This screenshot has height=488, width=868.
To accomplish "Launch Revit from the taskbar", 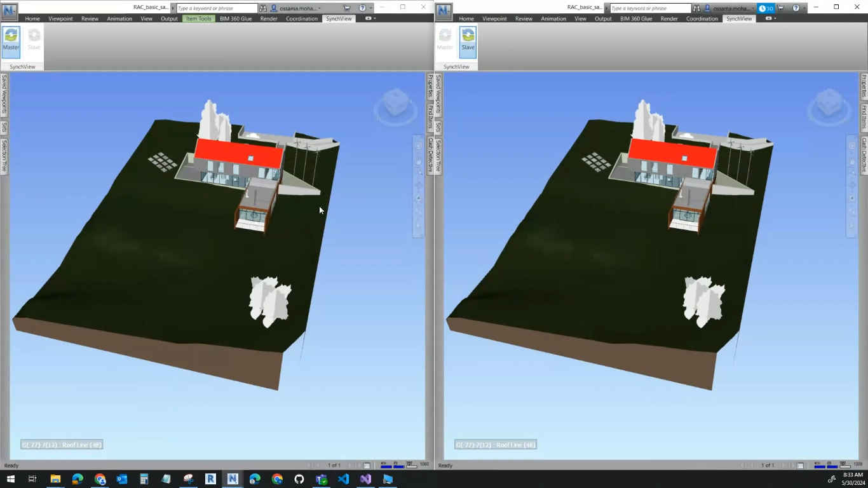I will (x=210, y=479).
